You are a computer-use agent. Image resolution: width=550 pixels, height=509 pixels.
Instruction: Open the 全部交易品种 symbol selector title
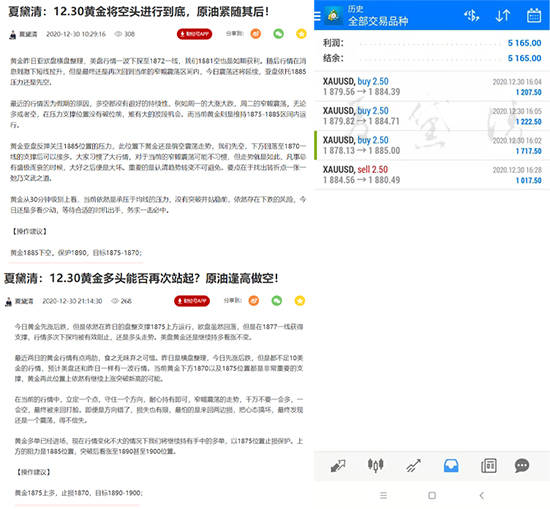[x=378, y=21]
